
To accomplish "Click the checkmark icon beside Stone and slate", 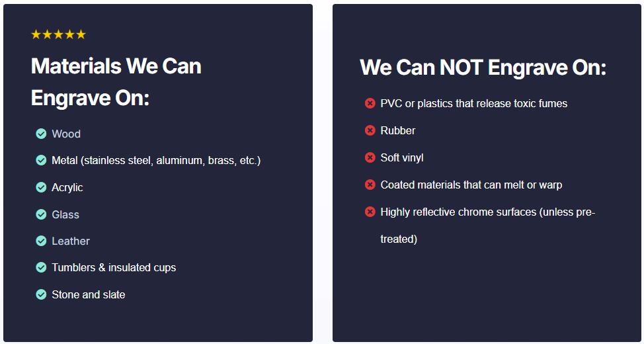I will point(41,294).
